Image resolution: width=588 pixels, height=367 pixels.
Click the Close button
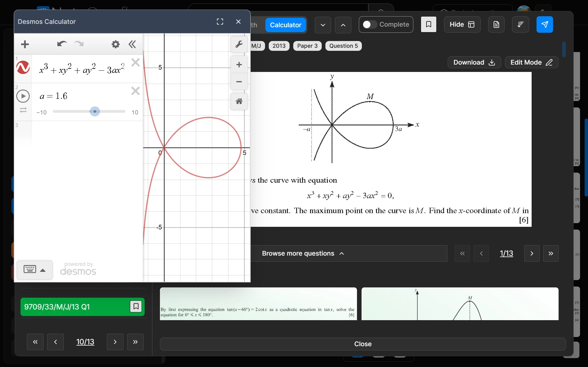point(363,344)
